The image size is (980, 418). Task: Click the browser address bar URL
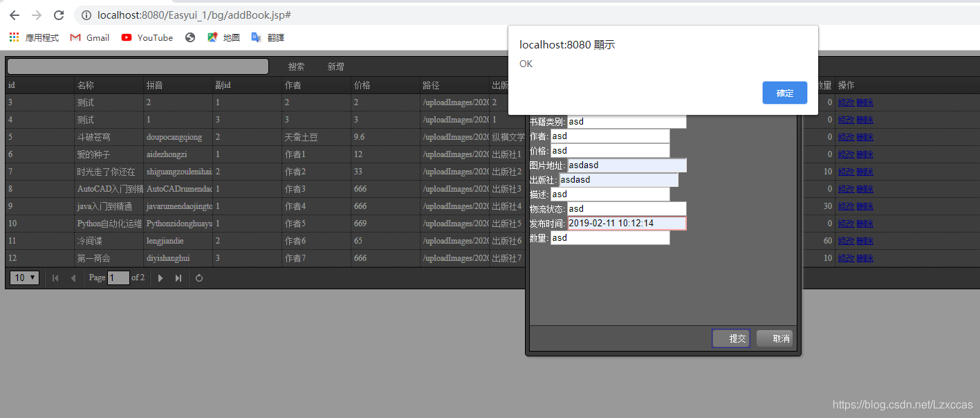pos(194,15)
